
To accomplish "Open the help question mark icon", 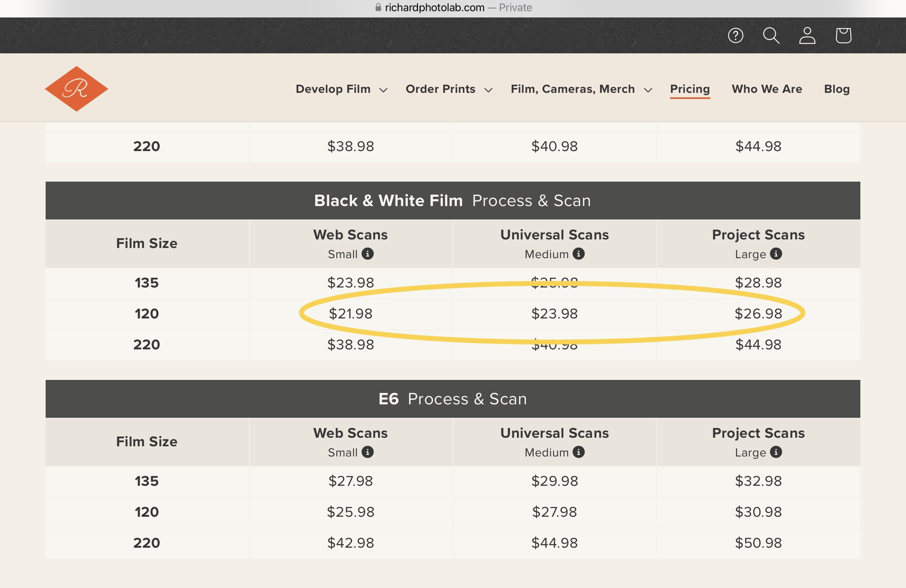I will (x=736, y=35).
